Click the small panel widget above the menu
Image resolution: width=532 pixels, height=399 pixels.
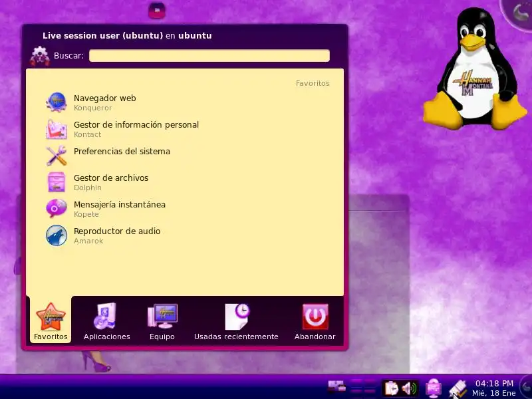(157, 11)
